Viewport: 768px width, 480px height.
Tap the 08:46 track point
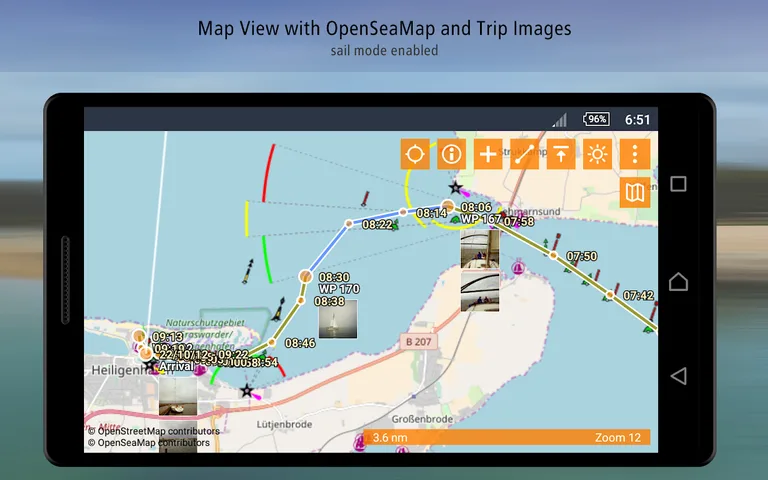coord(271,342)
